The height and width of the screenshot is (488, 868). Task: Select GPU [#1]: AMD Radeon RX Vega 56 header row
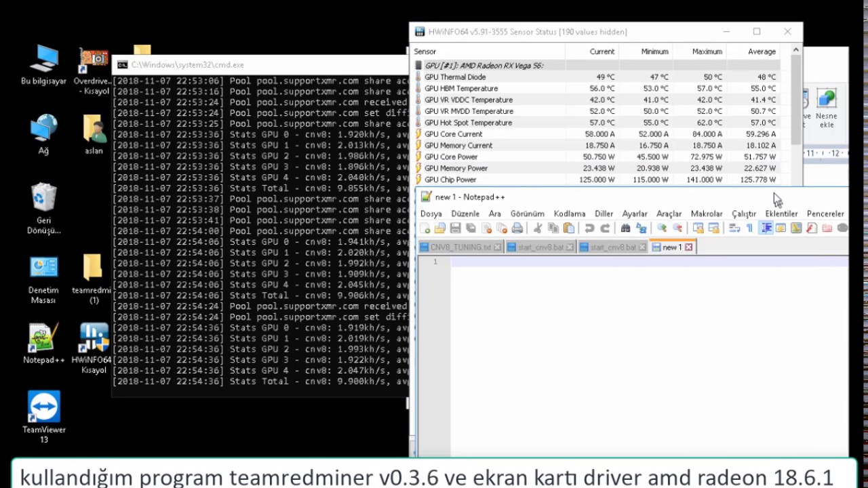[595, 66]
